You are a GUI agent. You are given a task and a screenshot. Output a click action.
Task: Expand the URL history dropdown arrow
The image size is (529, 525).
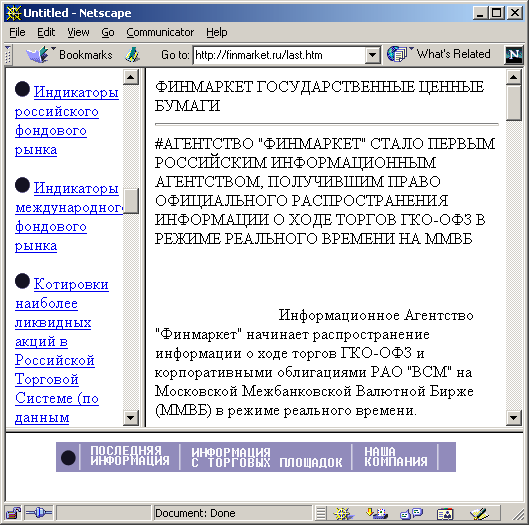pos(372,55)
